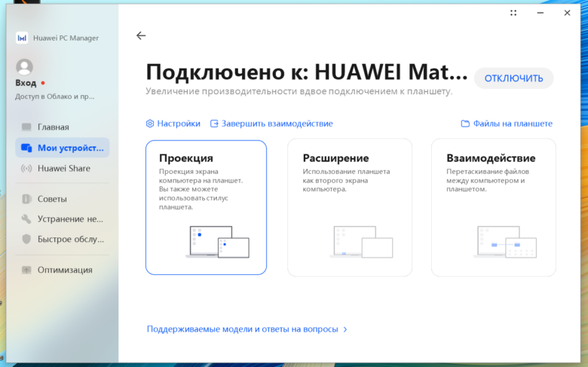The width and height of the screenshot is (588, 367).
Task: Open the Советы section
Action: (63, 199)
